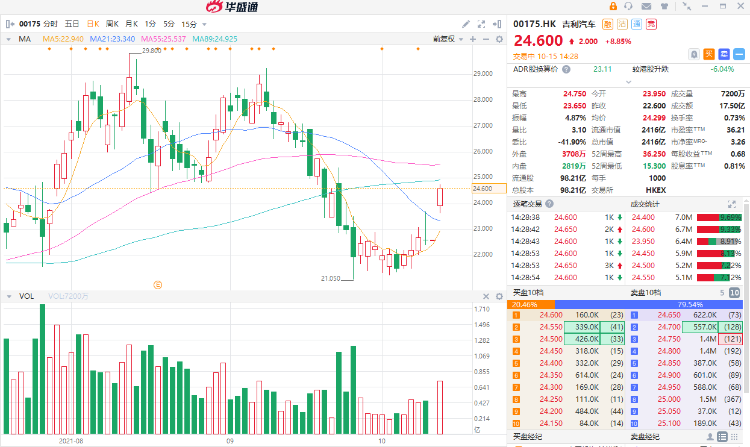Expand chart to fullscreen with arrows icon
750x447 pixels.
[483, 22]
